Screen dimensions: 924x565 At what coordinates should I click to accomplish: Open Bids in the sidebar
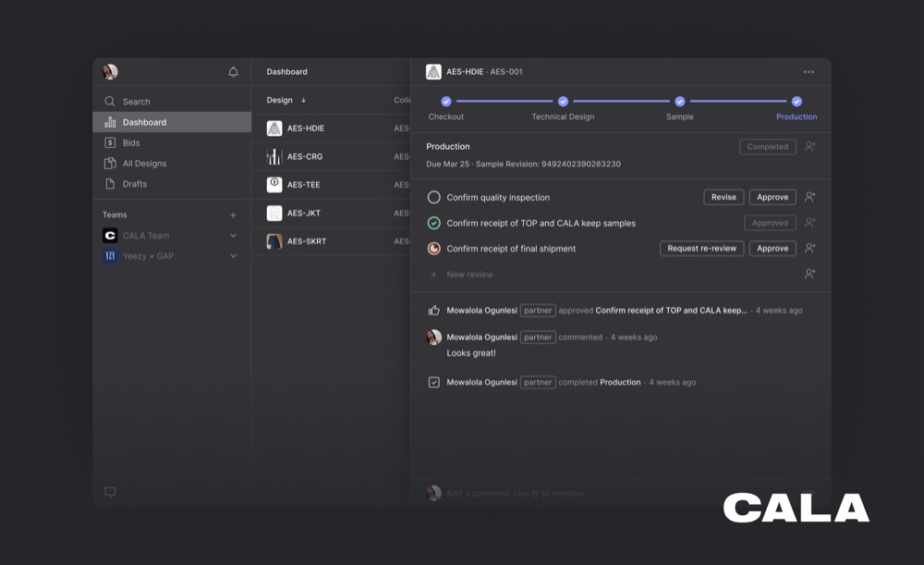pos(131,143)
